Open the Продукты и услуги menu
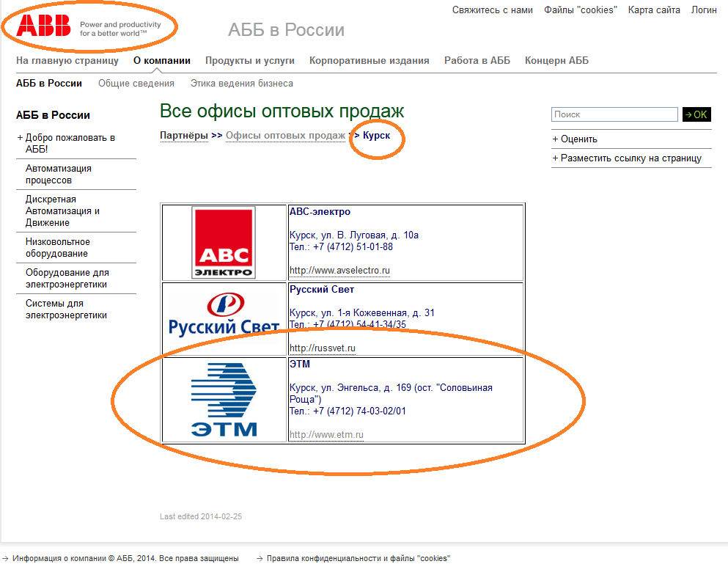This screenshot has height=575, width=728. pos(250,60)
